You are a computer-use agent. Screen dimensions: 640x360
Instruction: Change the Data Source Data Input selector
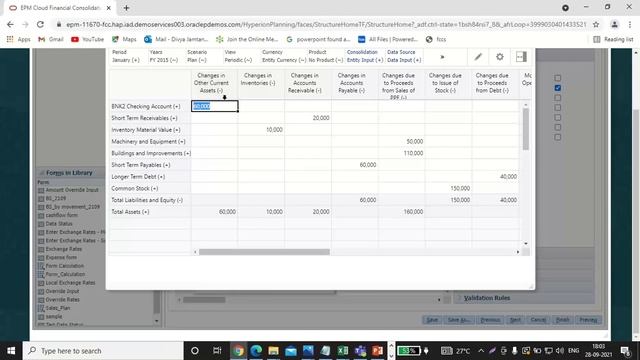404,56
